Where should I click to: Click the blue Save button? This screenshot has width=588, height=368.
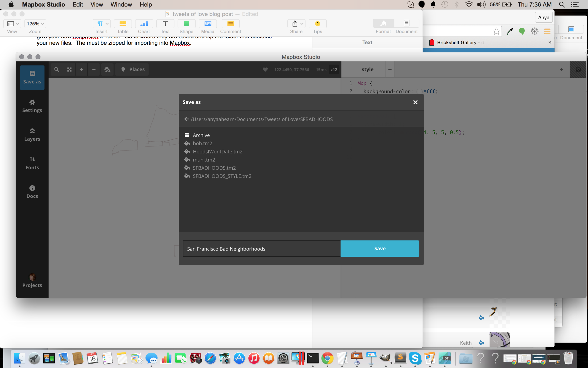pyautogui.click(x=380, y=248)
